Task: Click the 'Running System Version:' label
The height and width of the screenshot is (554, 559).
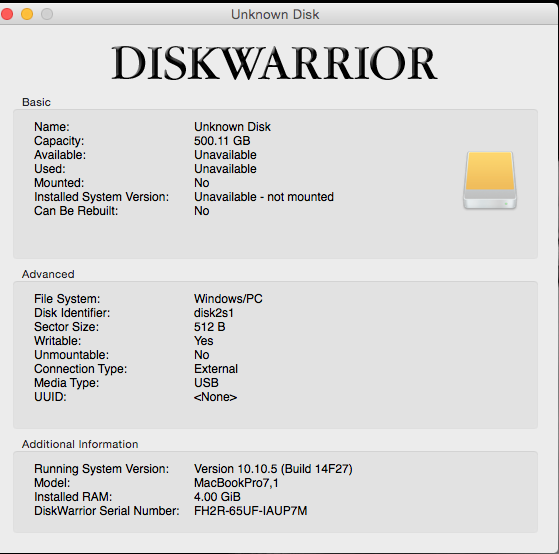Action: click(x=101, y=469)
